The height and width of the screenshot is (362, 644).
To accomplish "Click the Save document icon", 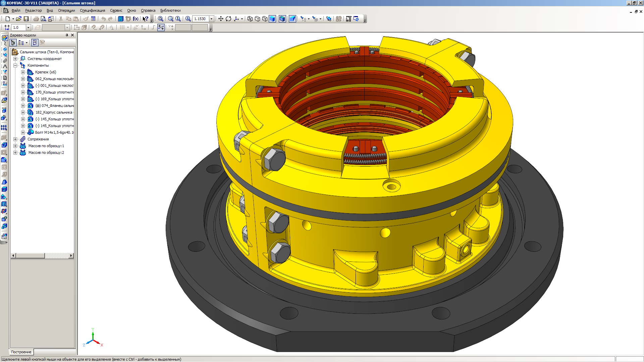I will [26, 19].
